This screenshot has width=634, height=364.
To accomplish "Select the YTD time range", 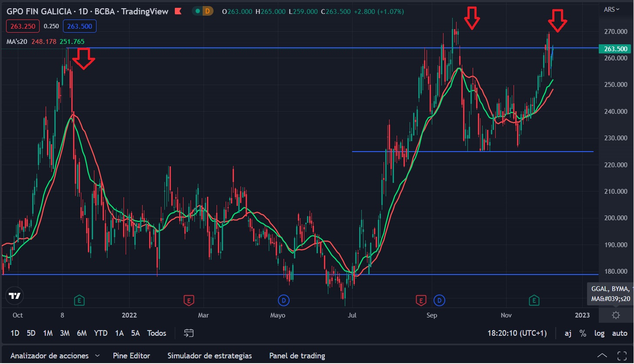I will (x=100, y=333).
